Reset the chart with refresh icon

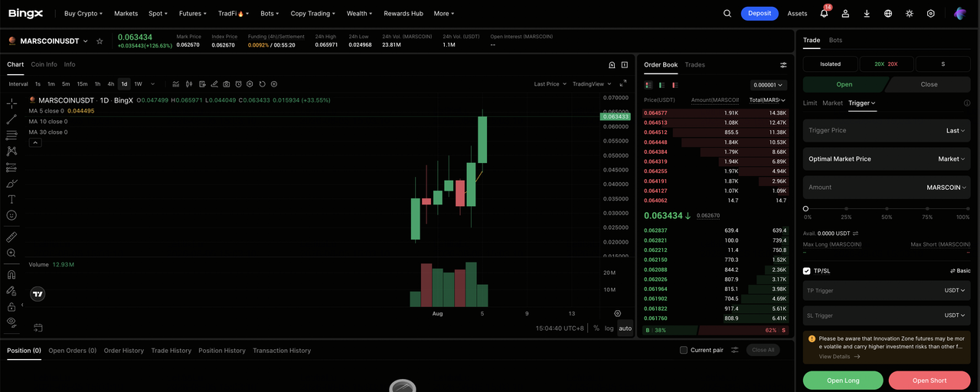[263, 83]
